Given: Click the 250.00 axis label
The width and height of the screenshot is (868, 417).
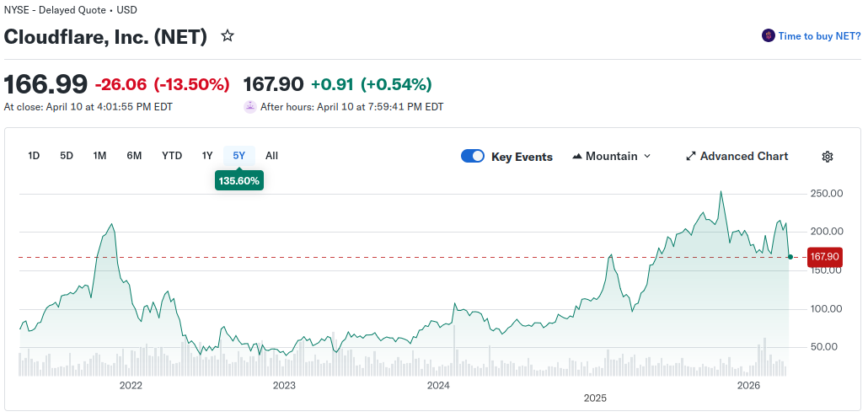Looking at the screenshot, I should (x=825, y=194).
